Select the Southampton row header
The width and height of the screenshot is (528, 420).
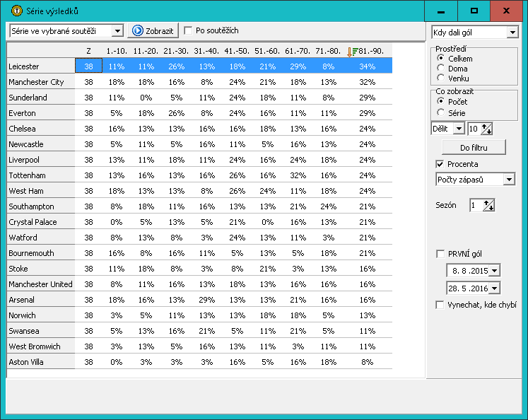pos(41,206)
